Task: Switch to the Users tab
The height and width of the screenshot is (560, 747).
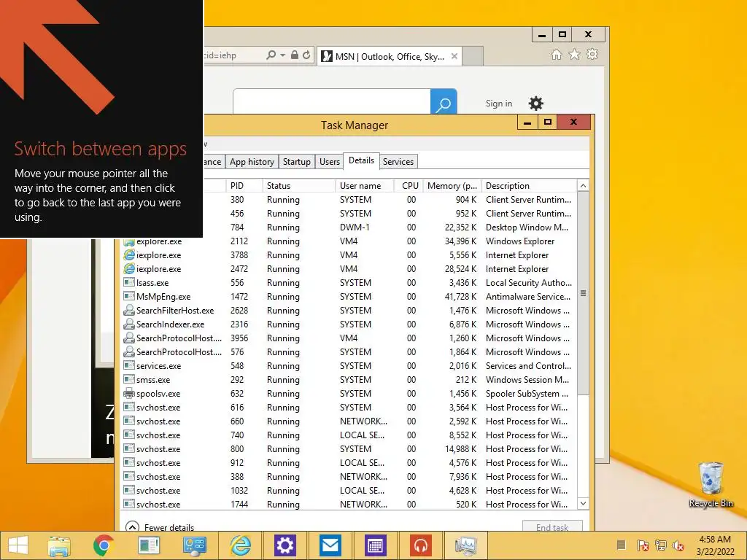Action: [330, 162]
